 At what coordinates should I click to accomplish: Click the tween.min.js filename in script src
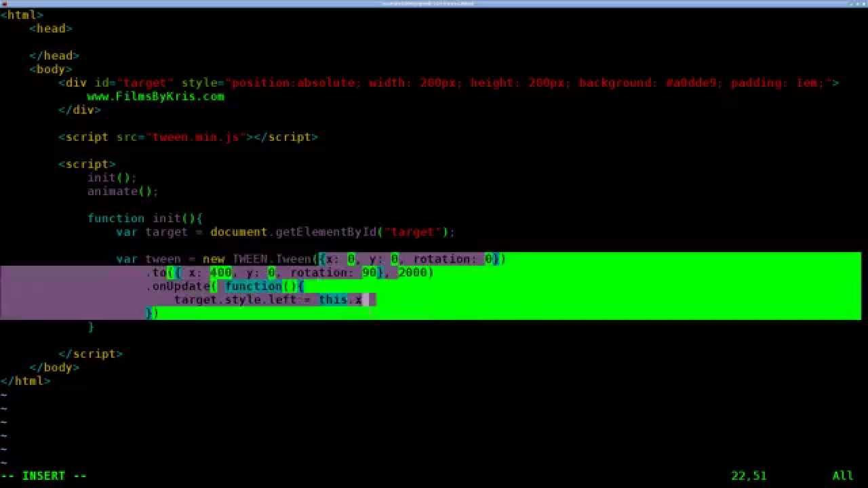click(195, 137)
